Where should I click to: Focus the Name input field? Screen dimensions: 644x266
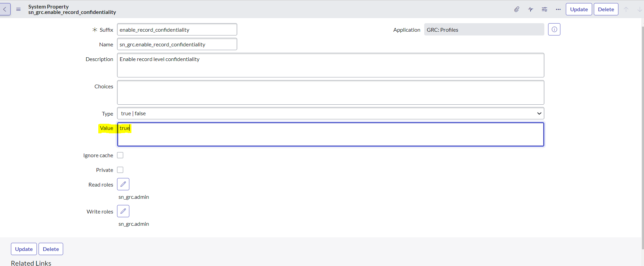[x=177, y=44]
